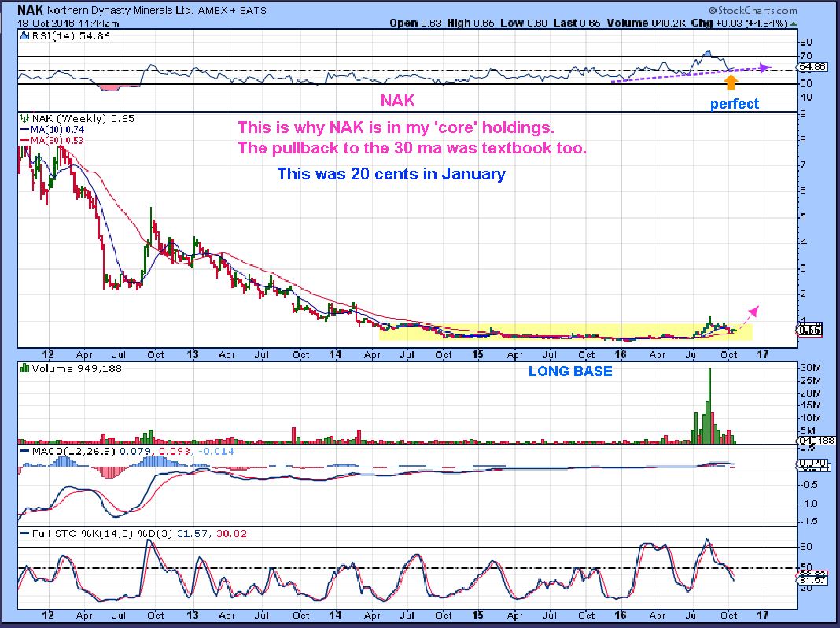The height and width of the screenshot is (628, 840).
Task: Click year '14' on price chart time axis
Action: coord(335,354)
